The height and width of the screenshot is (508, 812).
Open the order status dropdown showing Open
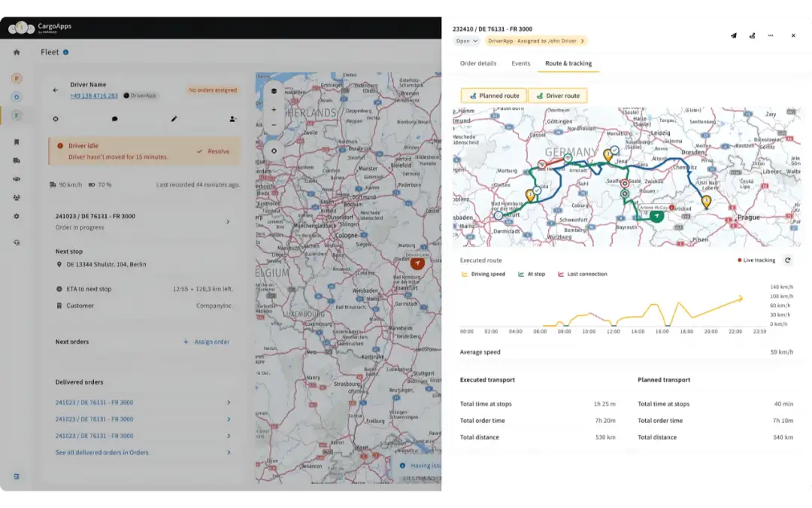pyautogui.click(x=465, y=41)
